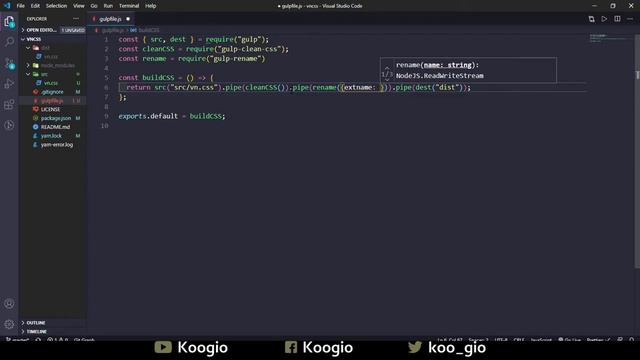Click the editor vertical scrollbar
Screen dimensions: 640x360
tap(637, 151)
